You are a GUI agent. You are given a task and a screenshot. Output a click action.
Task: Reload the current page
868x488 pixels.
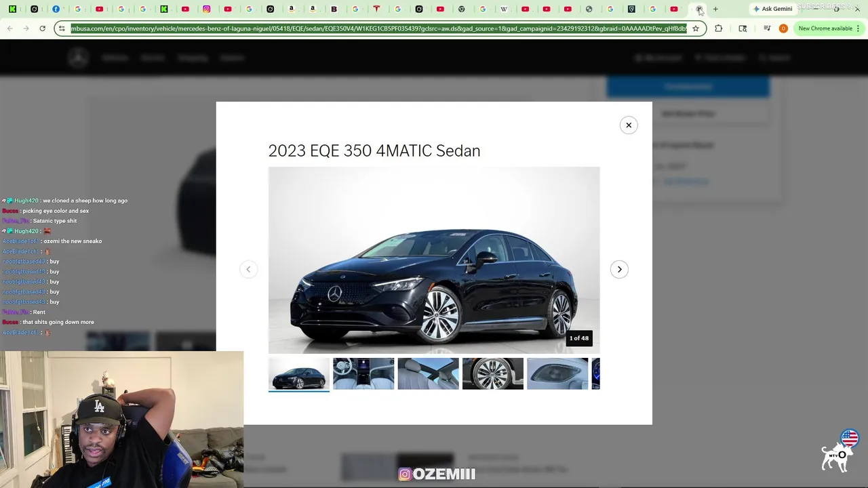pos(42,28)
